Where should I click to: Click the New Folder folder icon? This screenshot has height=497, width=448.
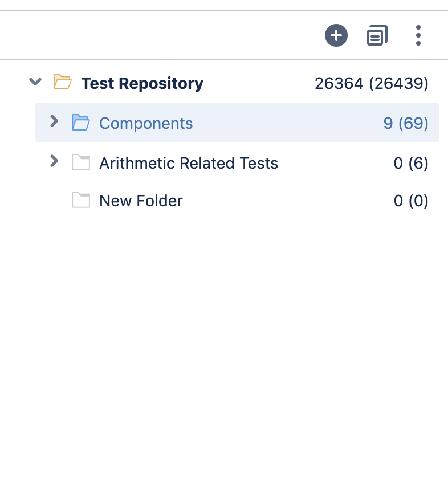81,199
